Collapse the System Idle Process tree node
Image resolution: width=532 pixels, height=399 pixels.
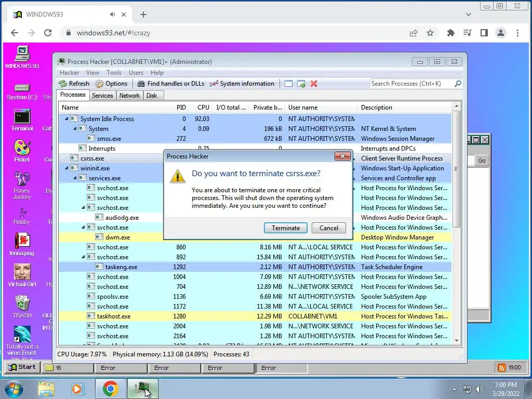point(66,119)
